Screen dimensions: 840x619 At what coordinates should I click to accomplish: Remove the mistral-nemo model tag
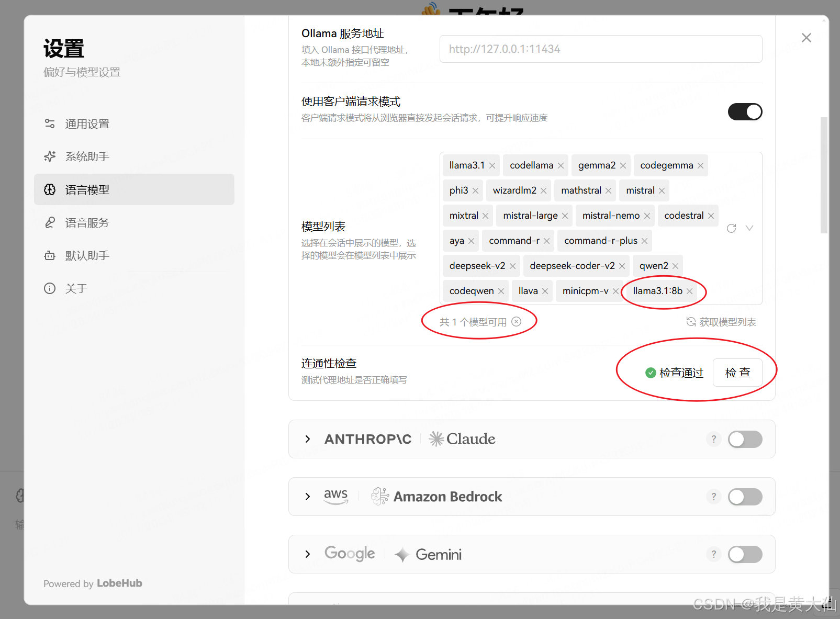tap(647, 216)
